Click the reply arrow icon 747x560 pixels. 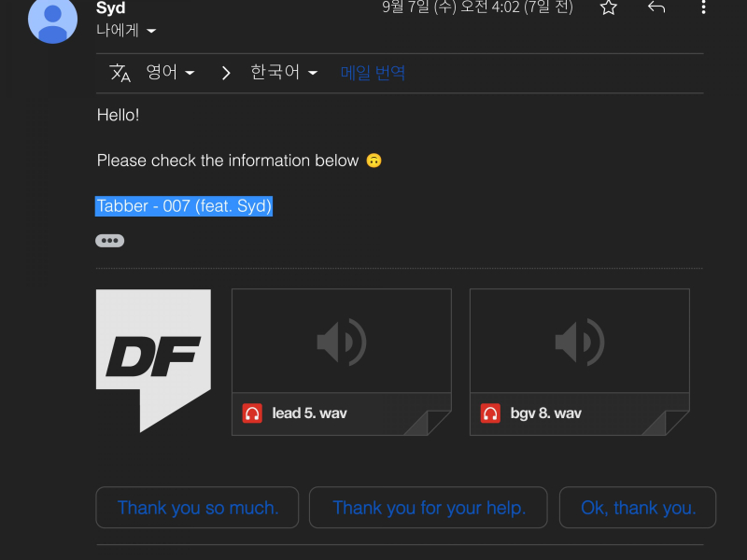point(656,8)
